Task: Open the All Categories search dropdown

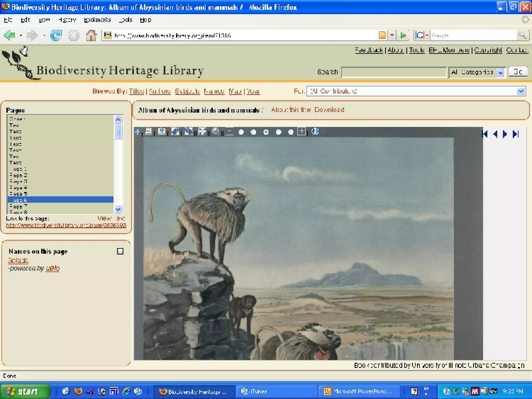Action: (x=501, y=72)
